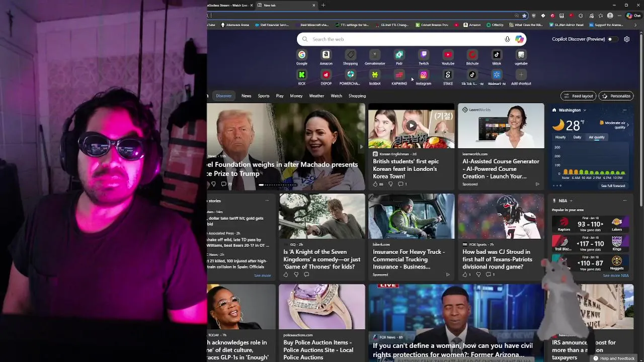
Task: Open the KAPWING shortcut icon
Action: pos(399,74)
